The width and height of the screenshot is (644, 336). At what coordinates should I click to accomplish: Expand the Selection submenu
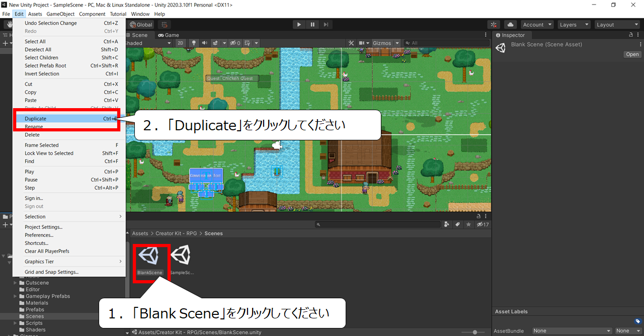coord(69,217)
